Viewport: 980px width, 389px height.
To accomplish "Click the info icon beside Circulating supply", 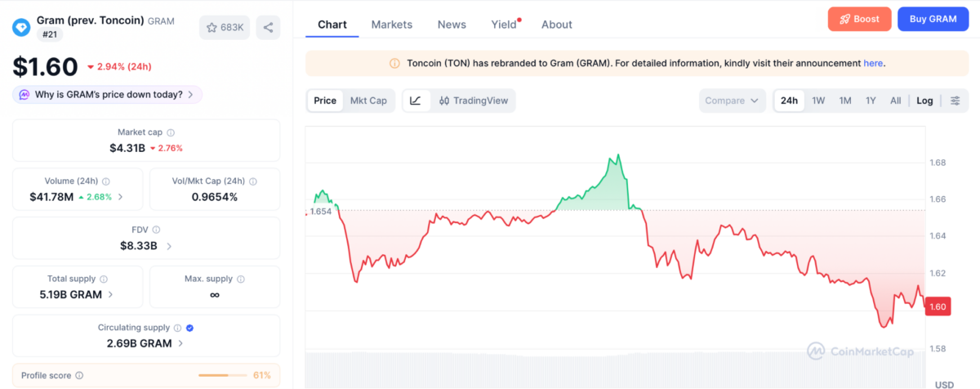I will pyautogui.click(x=179, y=328).
